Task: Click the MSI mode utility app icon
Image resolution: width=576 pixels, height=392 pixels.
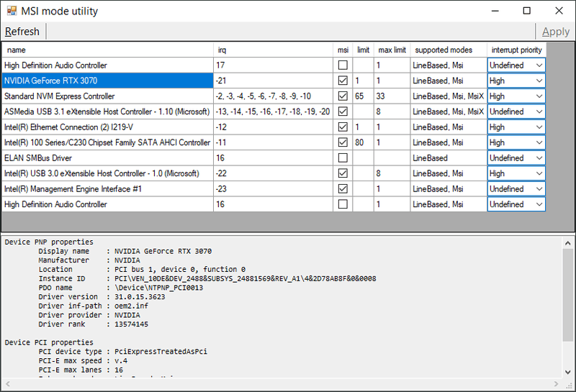Action: [12, 11]
